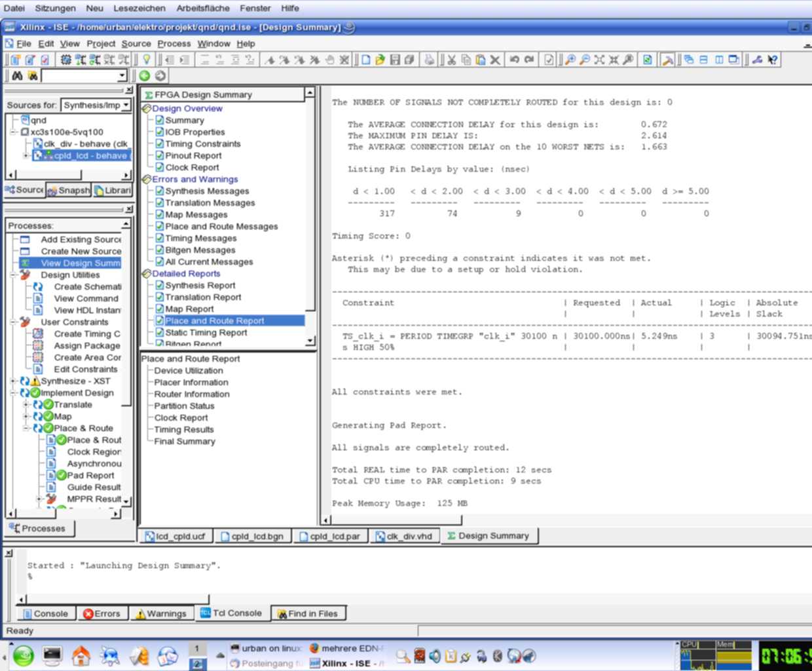
Task: Open the Synthesis Messages link
Action: (x=207, y=191)
